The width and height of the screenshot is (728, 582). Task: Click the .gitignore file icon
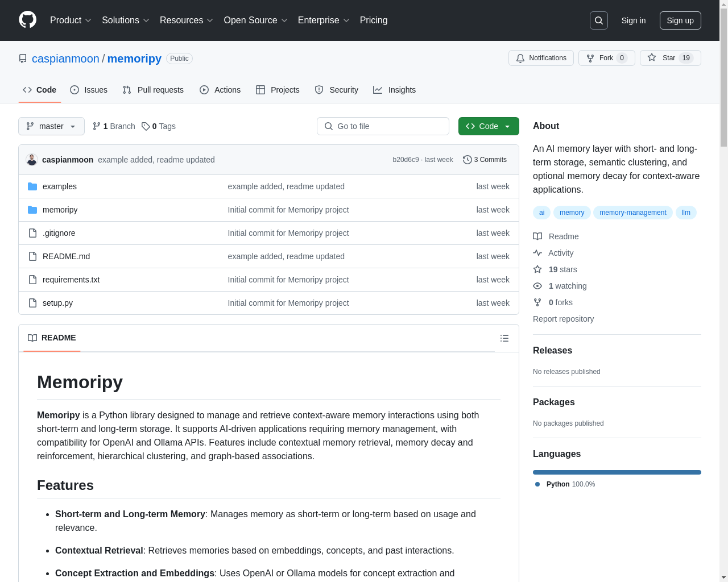pos(32,233)
